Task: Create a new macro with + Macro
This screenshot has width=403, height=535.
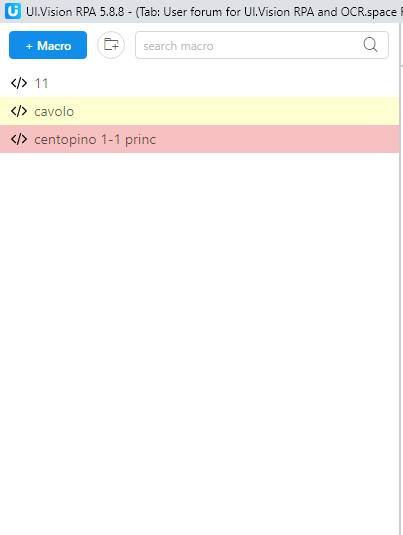Action: tap(48, 45)
